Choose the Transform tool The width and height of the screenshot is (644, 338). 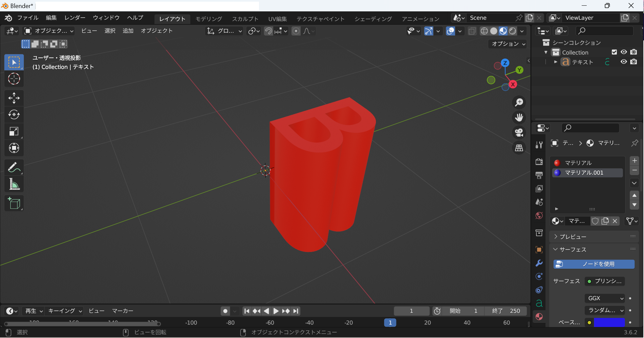point(14,148)
